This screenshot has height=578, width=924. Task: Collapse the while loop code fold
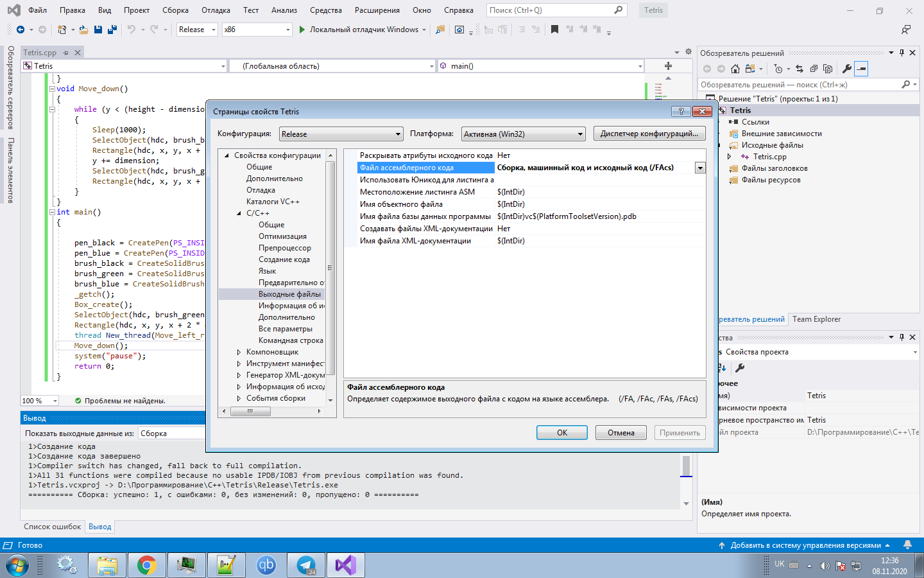point(53,110)
